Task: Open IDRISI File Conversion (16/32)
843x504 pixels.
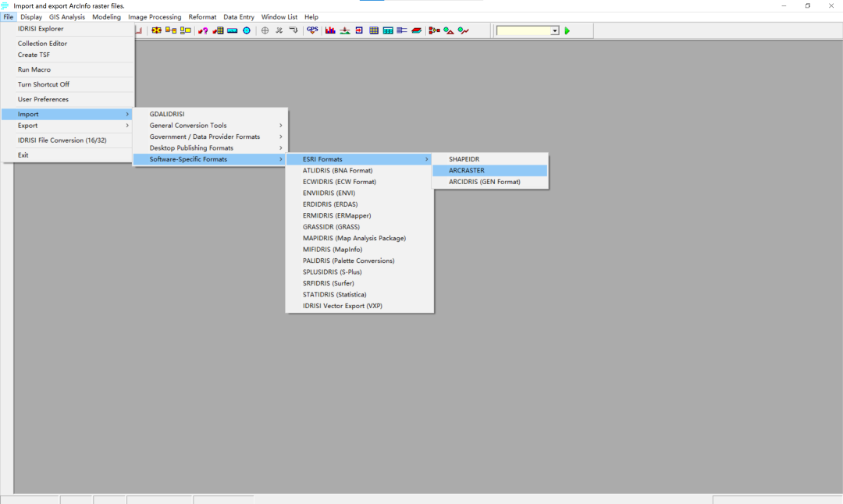Action: pos(67,140)
